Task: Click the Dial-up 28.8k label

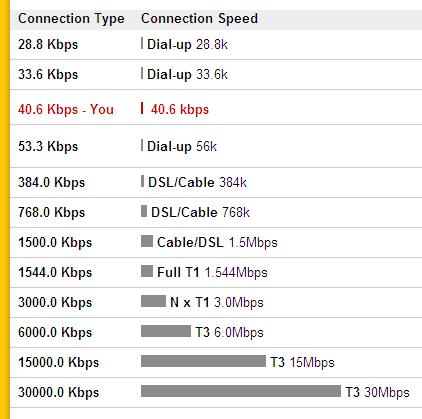Action: [187, 45]
